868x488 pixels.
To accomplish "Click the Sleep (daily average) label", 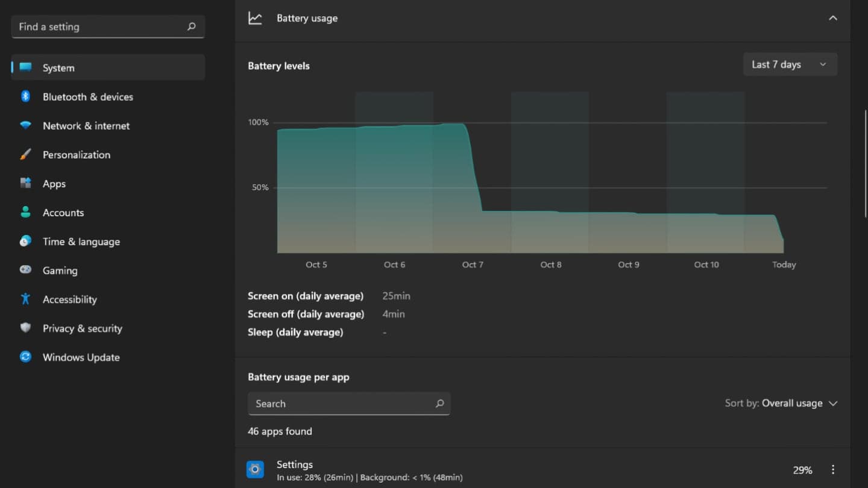I will (x=295, y=332).
